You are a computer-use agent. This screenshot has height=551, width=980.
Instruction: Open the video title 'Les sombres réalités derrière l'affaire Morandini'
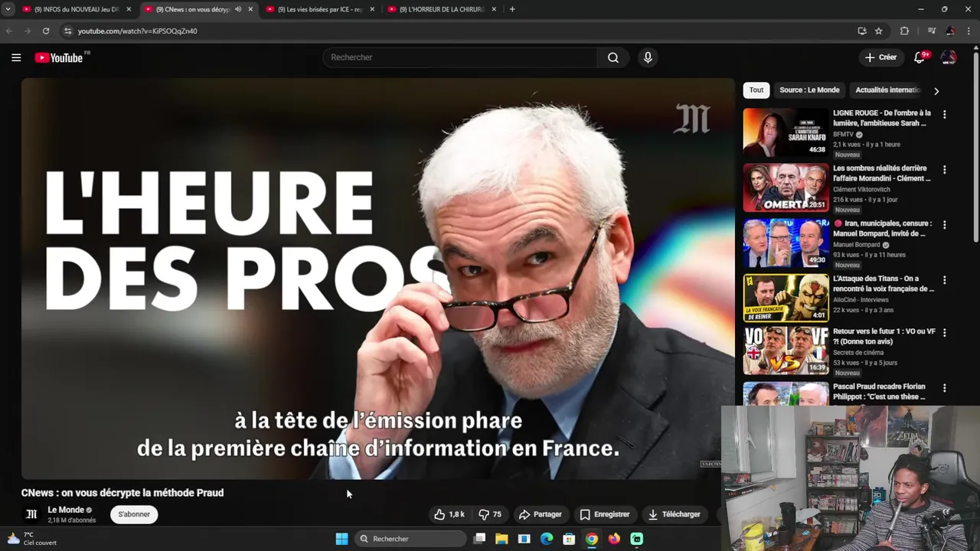click(882, 173)
